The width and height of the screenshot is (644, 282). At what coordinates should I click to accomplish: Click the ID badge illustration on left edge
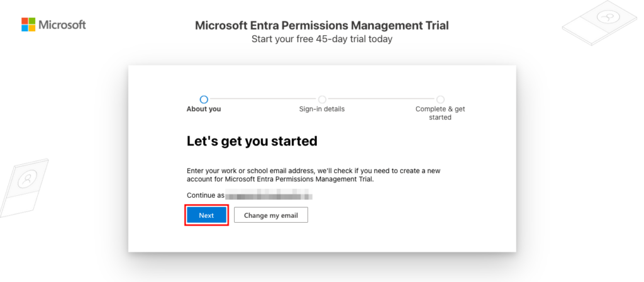click(23, 188)
